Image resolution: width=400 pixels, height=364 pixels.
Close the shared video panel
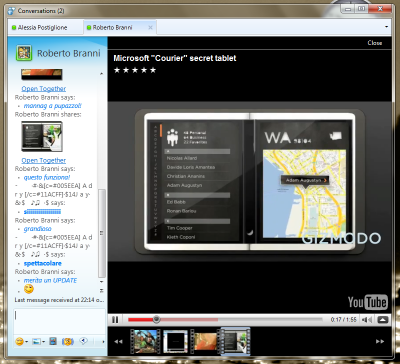(x=375, y=43)
